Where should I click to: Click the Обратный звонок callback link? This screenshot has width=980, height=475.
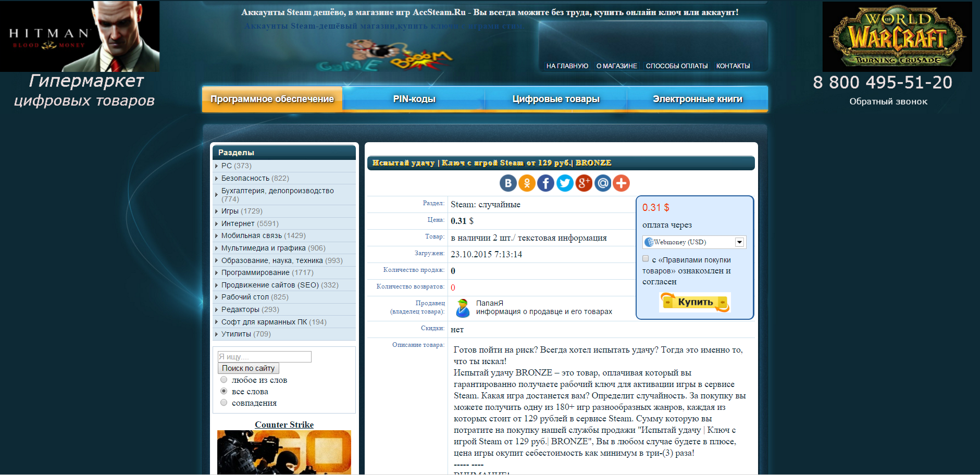tap(888, 102)
